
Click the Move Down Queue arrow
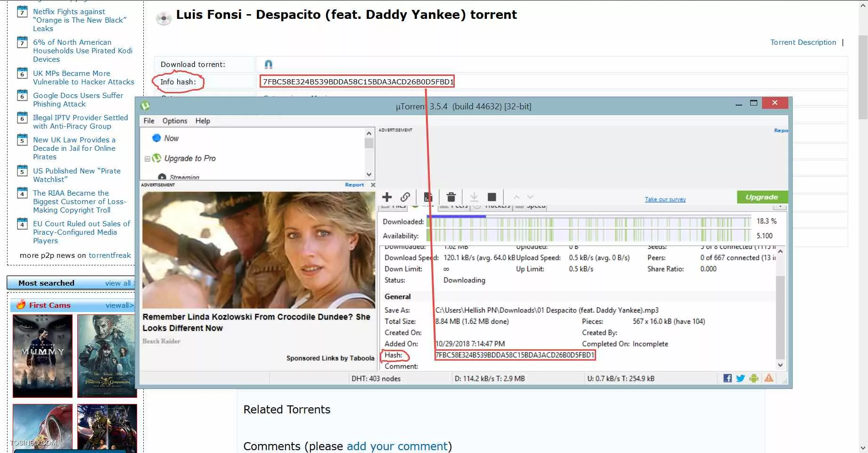(x=530, y=197)
